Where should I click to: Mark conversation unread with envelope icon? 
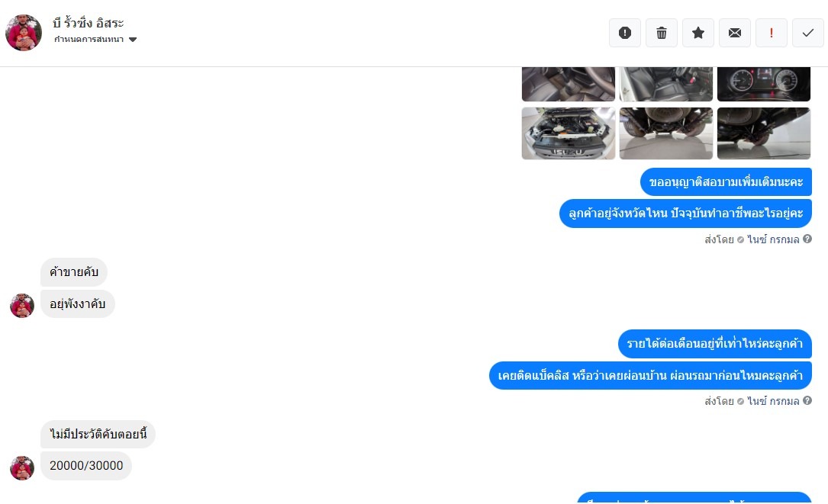(735, 33)
